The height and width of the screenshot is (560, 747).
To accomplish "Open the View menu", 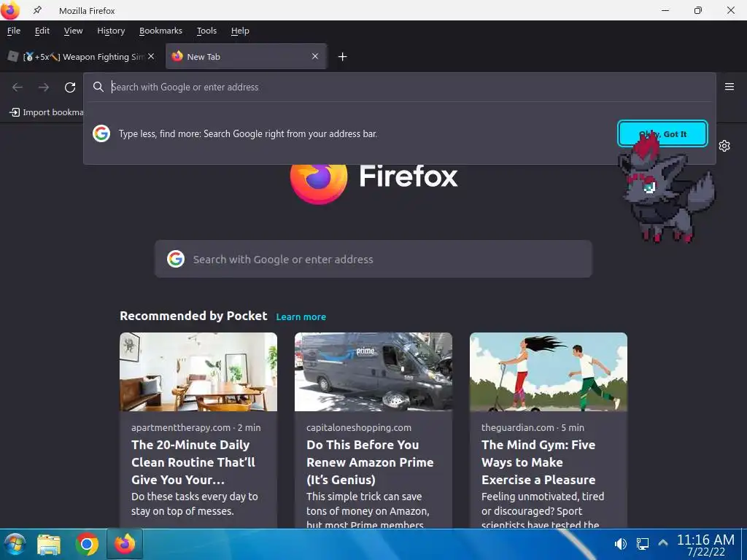I will tap(74, 31).
